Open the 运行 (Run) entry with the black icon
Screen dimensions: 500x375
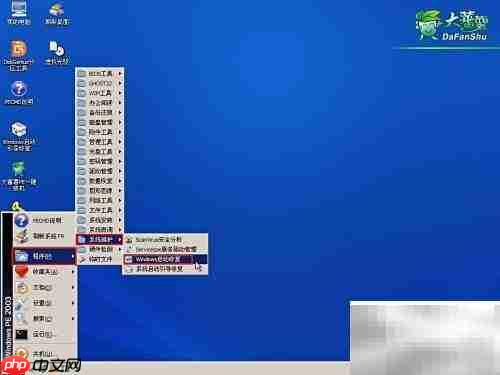coord(44,334)
